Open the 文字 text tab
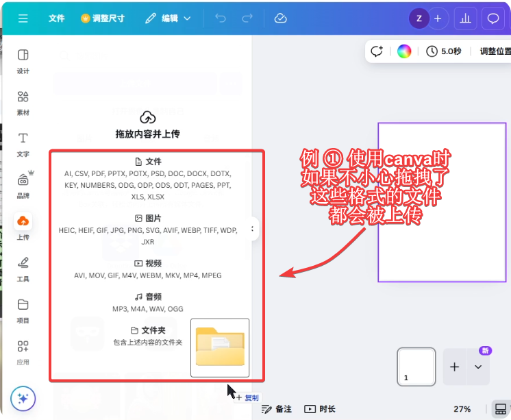 click(23, 145)
